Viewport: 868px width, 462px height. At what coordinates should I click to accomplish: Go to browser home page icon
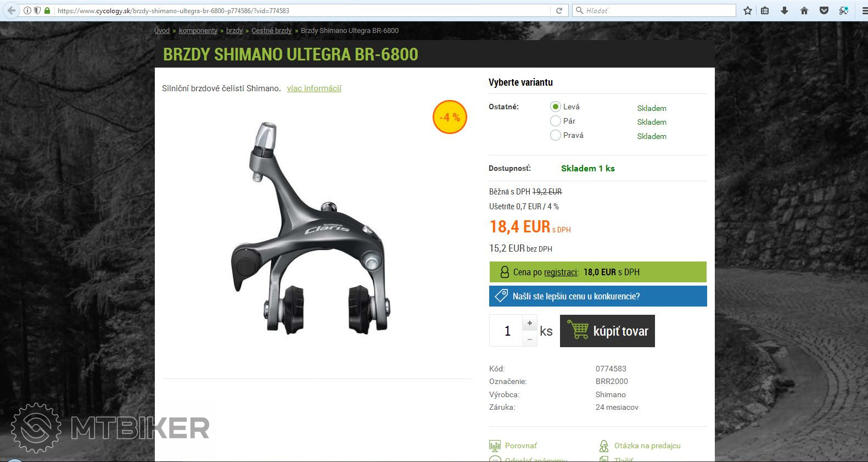804,10
